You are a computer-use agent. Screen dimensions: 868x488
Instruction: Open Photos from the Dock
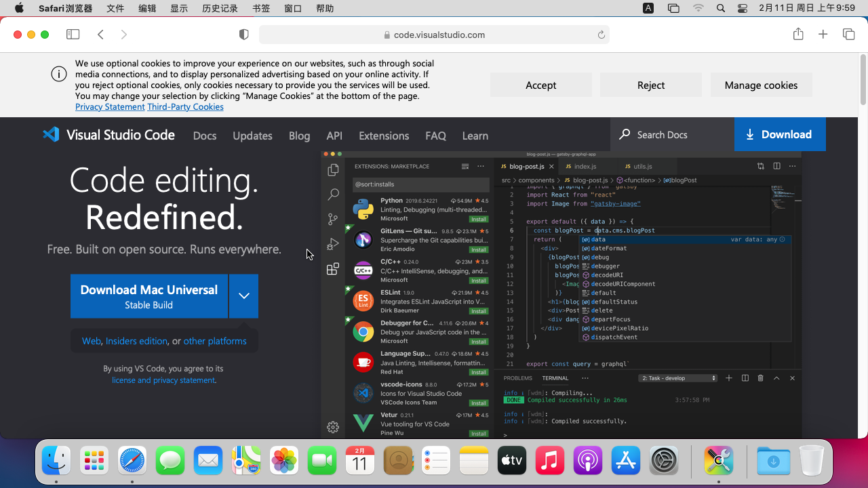284,462
